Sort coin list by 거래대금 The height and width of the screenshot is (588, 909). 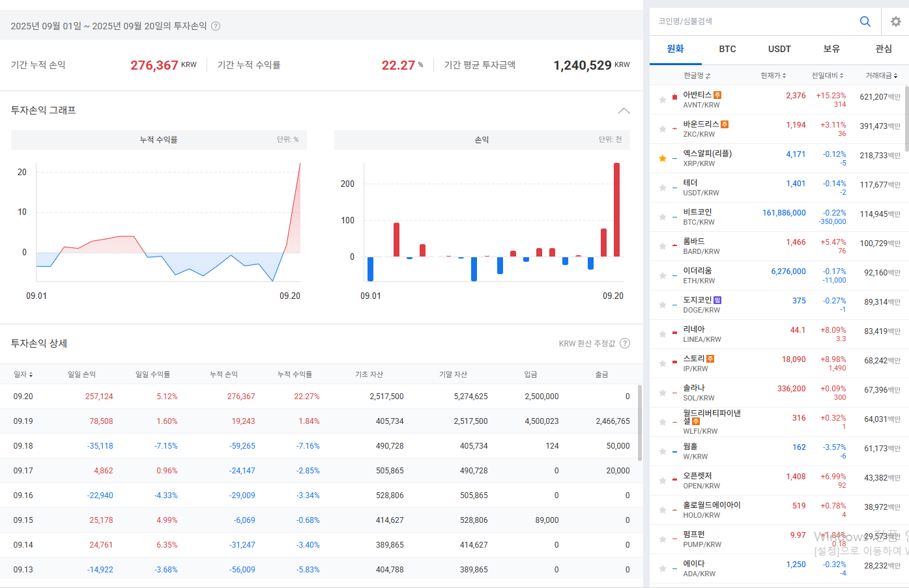(x=882, y=76)
